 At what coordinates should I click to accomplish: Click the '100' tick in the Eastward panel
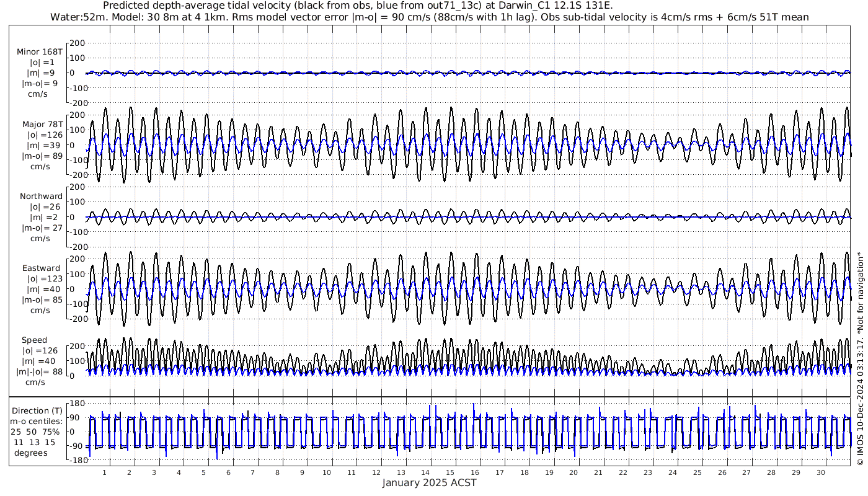click(x=77, y=274)
